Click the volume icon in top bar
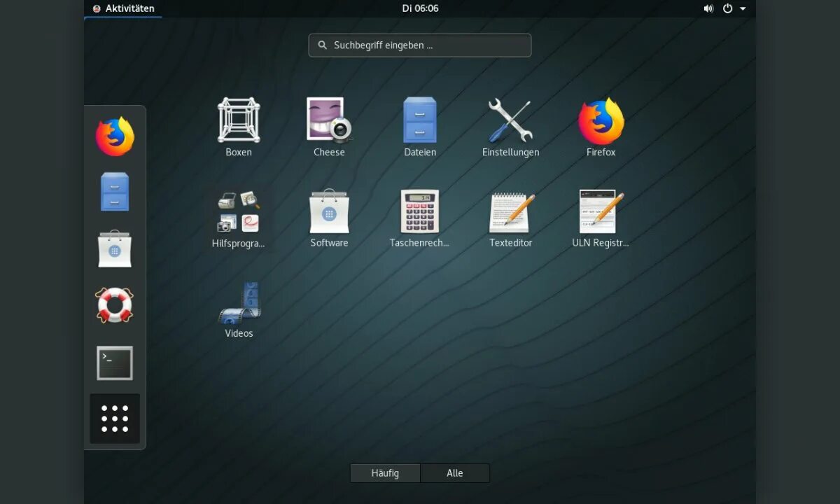This screenshot has width=840, height=504. click(708, 8)
